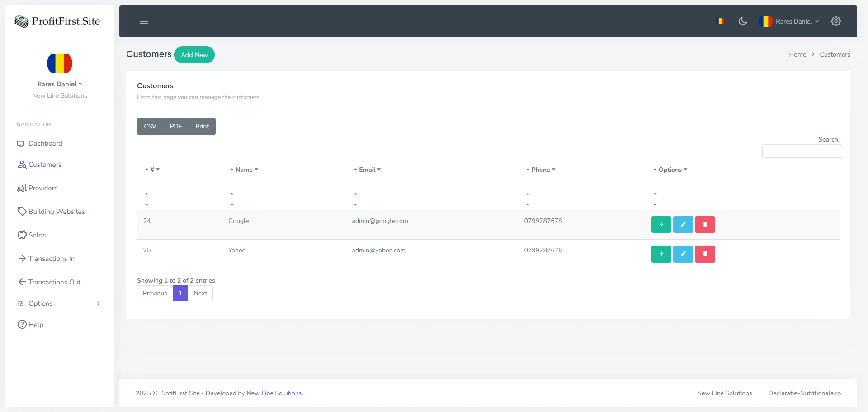The image size is (868, 412).
Task: Click the Providers sidebar icon
Action: pyautogui.click(x=21, y=188)
